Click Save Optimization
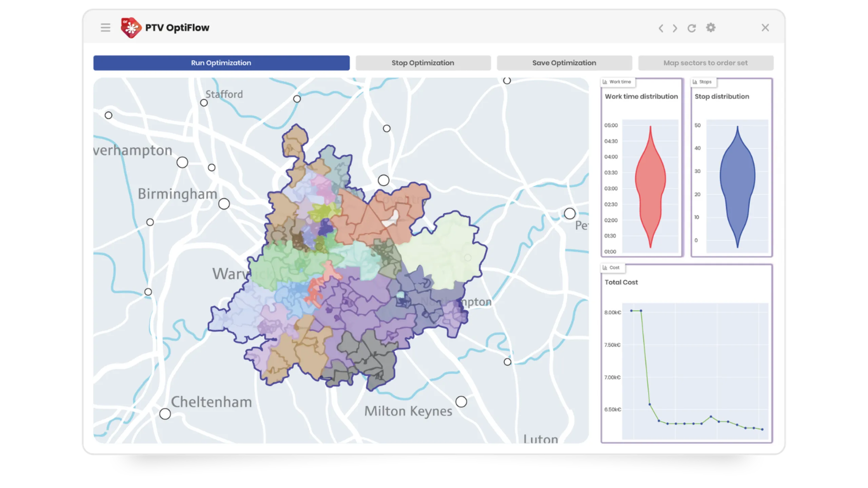Image resolution: width=868 pixels, height=488 pixels. [x=564, y=63]
